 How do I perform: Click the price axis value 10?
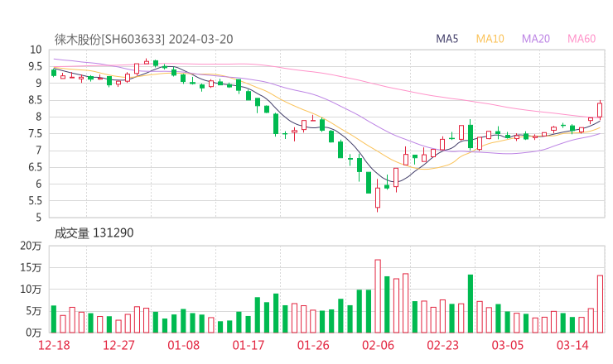pos(36,50)
